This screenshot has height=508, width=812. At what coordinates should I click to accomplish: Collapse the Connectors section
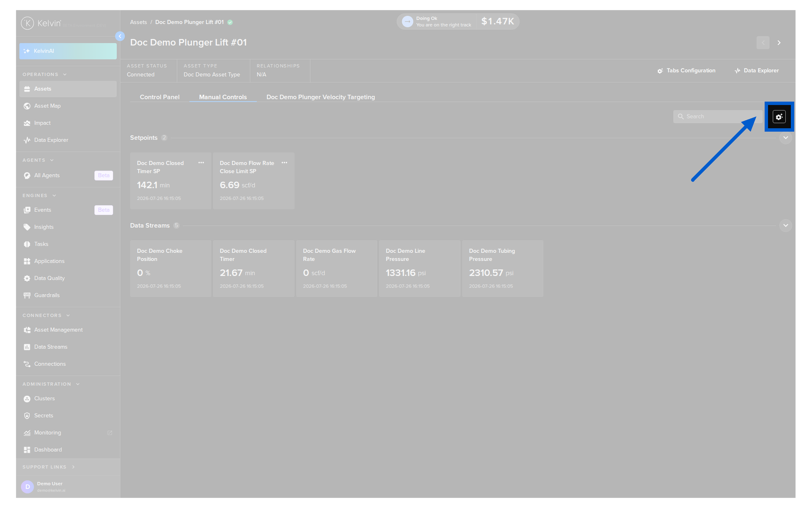tap(68, 315)
